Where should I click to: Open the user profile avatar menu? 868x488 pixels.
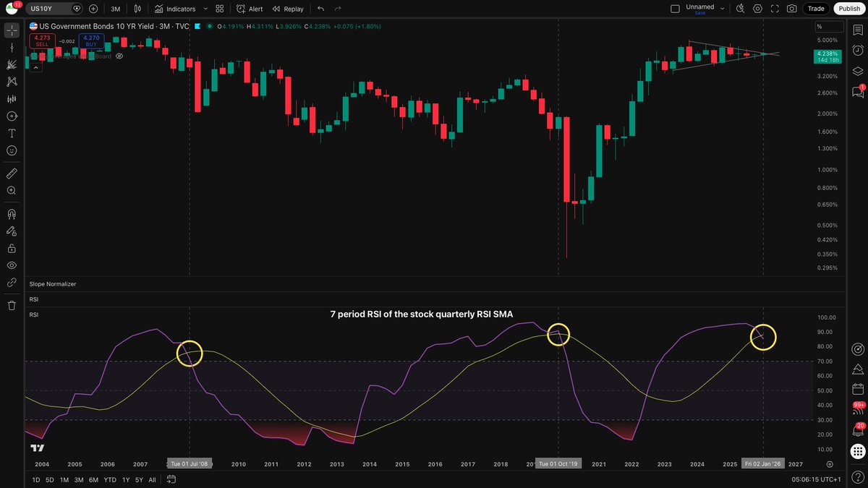(12, 9)
